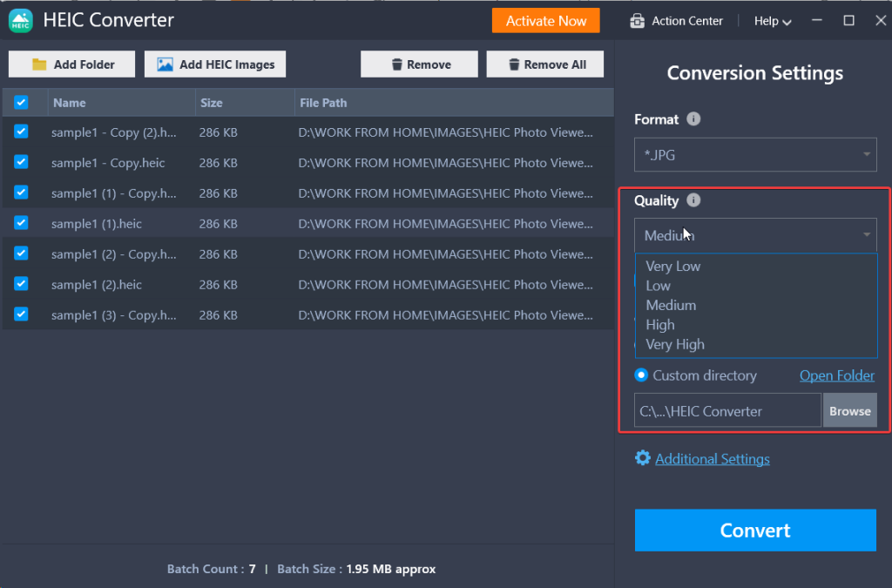The width and height of the screenshot is (892, 588).
Task: Uncheck sample1 (1) - Copy file checkbox
Action: pos(21,193)
